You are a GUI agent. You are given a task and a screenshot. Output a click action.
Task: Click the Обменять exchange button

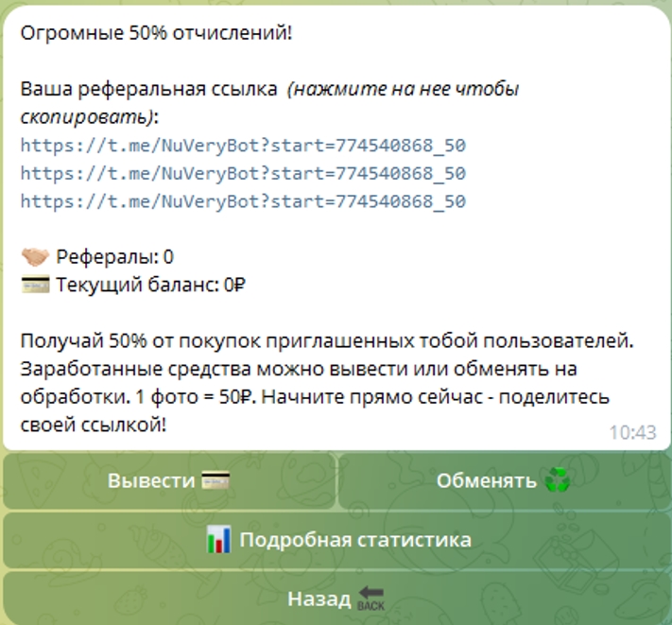pos(505,480)
